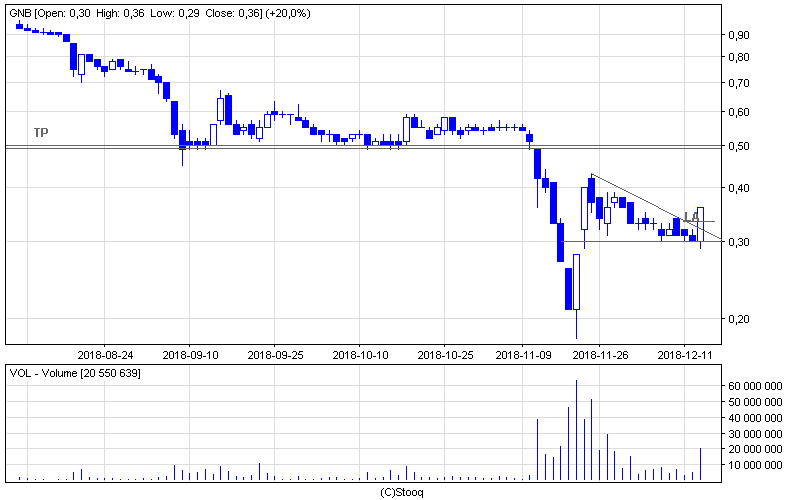Click the LA label near the trendline

691,217
